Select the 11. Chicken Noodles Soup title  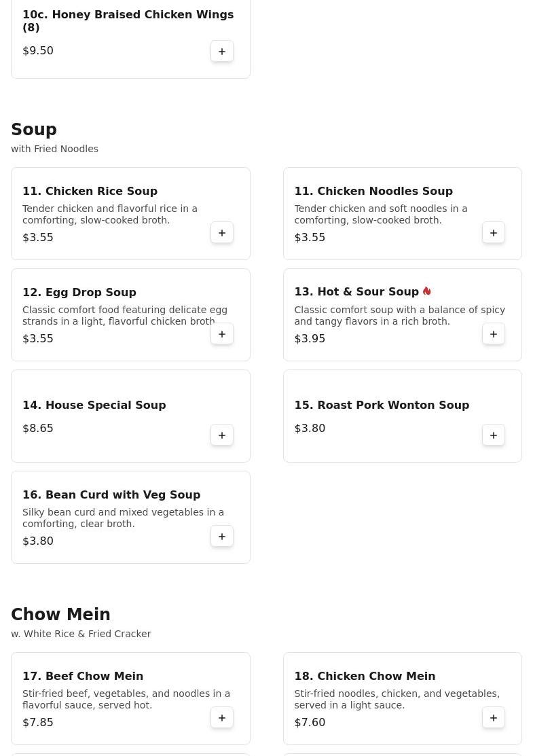[x=373, y=191]
